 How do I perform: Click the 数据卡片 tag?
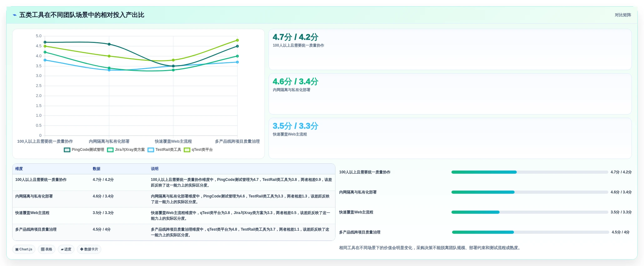point(89,249)
